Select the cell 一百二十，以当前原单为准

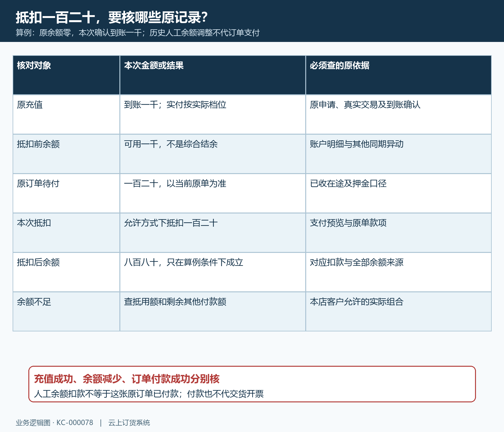click(x=213, y=193)
